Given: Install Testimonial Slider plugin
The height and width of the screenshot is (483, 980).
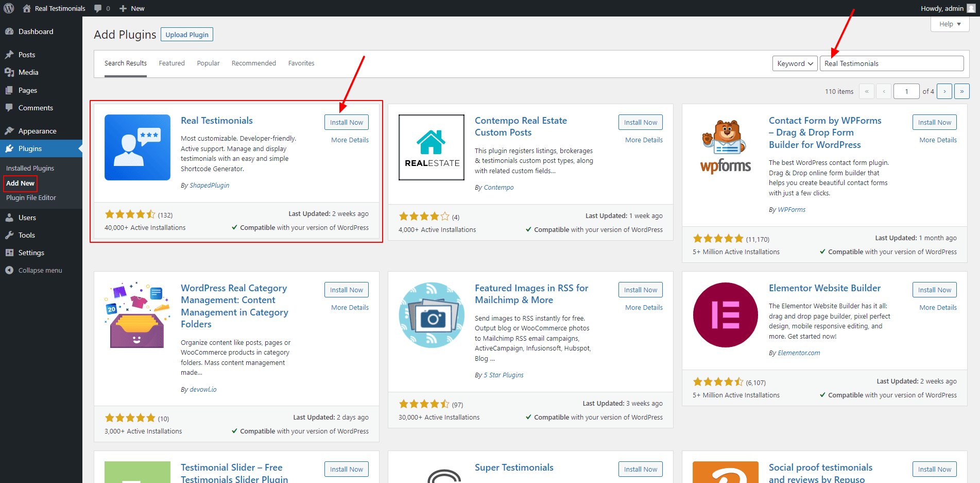Looking at the screenshot, I should coord(347,469).
